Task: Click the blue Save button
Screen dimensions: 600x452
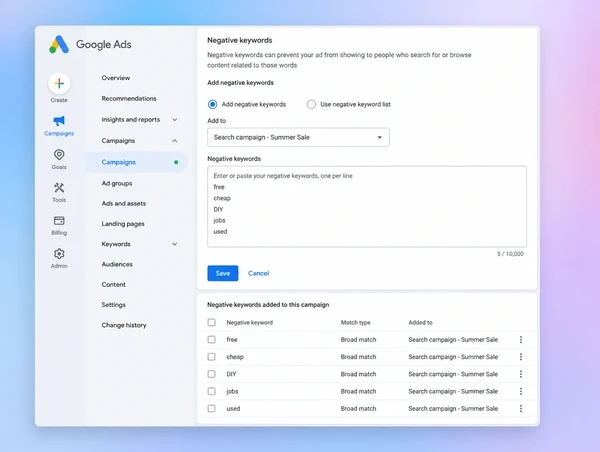Action: pos(223,273)
